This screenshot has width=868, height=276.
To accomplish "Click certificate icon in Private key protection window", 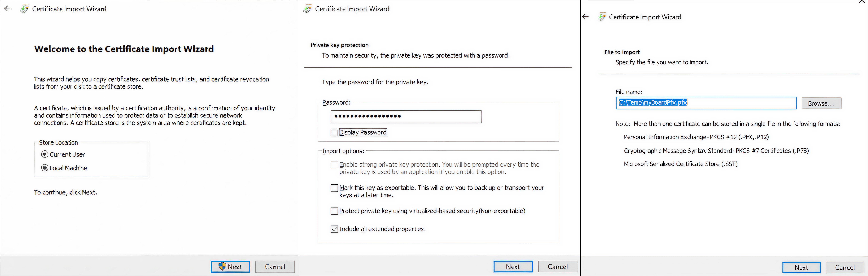I will tap(308, 9).
